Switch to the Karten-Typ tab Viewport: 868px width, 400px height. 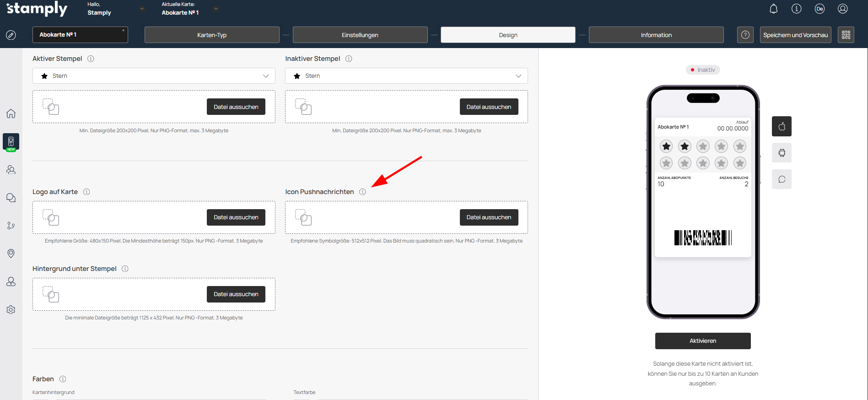pos(212,35)
